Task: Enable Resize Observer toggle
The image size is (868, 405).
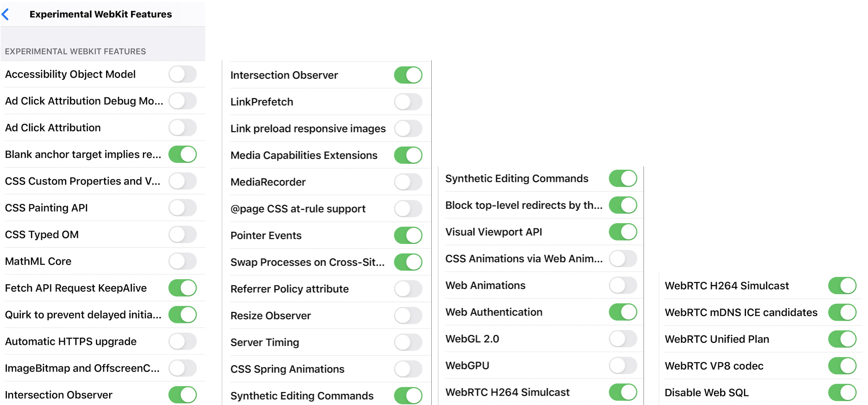Action: 408,316
